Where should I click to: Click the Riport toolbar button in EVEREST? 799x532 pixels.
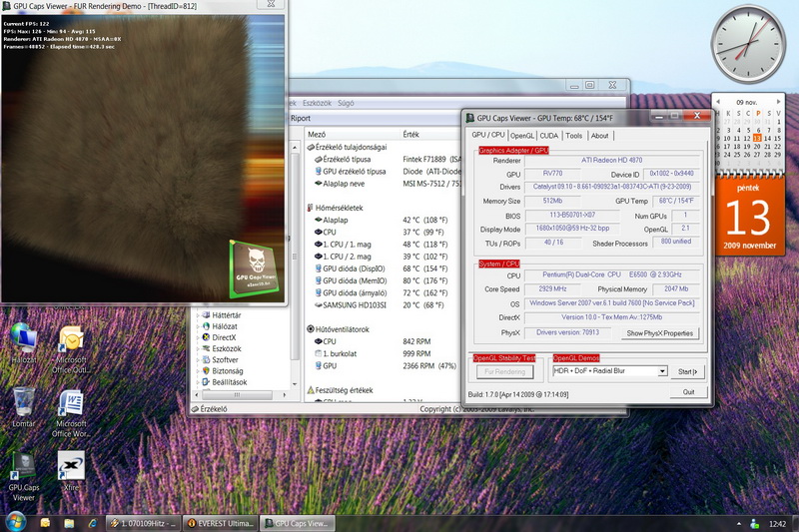point(301,118)
